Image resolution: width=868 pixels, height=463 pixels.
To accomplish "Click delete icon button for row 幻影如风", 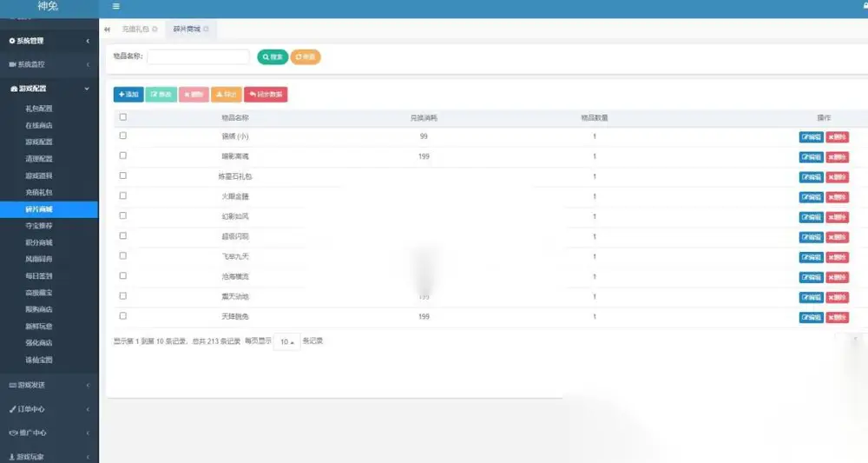I will 837,217.
